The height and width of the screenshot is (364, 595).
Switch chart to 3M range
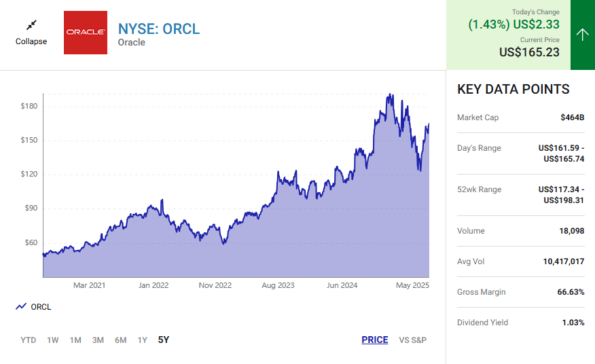[x=98, y=340]
